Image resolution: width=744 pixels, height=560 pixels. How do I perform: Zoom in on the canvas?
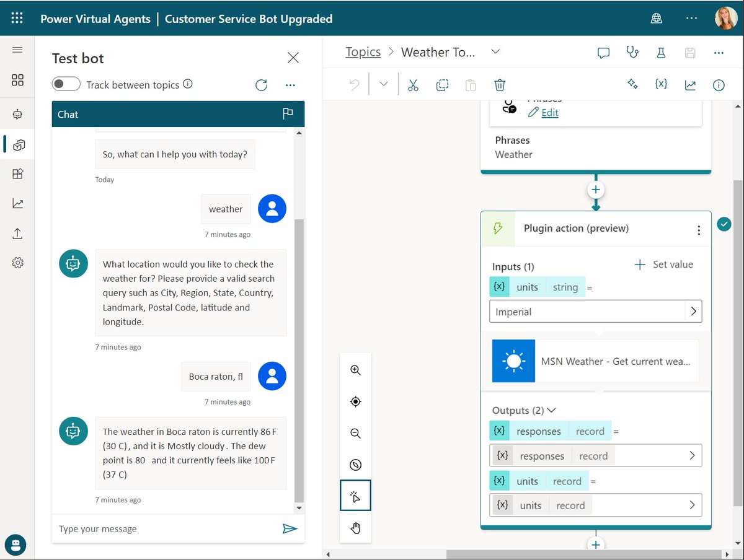point(355,370)
